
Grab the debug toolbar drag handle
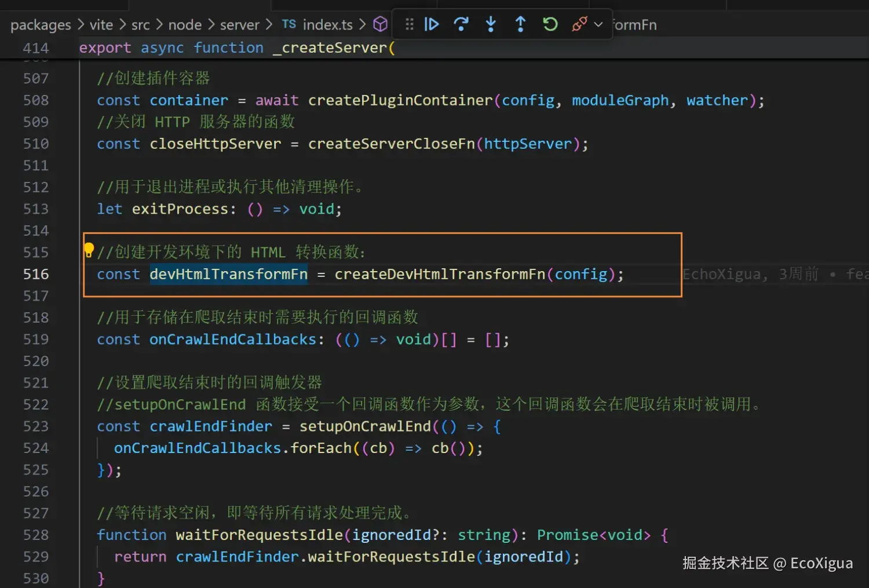click(410, 24)
